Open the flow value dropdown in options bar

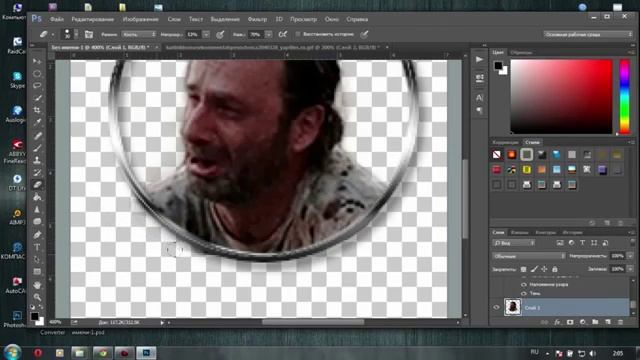click(269, 35)
